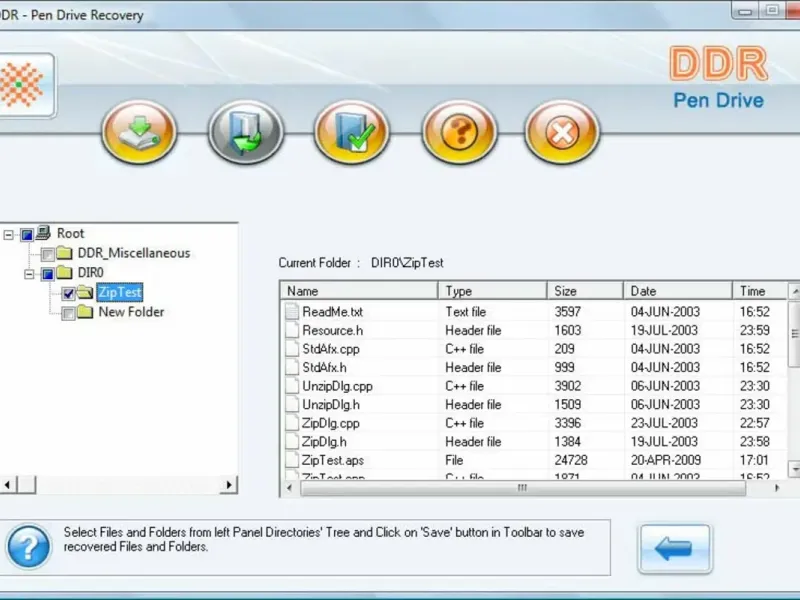Click the Save drive toolbar icon
800x600 pixels.
coord(138,132)
